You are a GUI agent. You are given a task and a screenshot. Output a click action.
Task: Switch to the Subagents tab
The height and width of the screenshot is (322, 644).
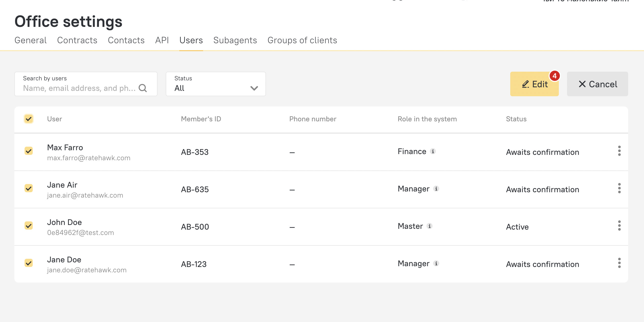235,40
